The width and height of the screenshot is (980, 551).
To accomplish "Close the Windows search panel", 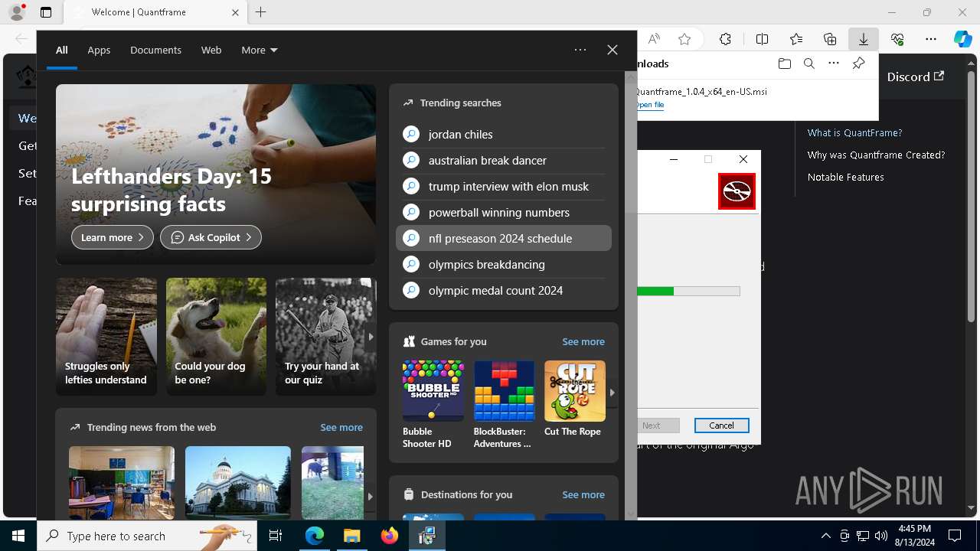I will [612, 50].
